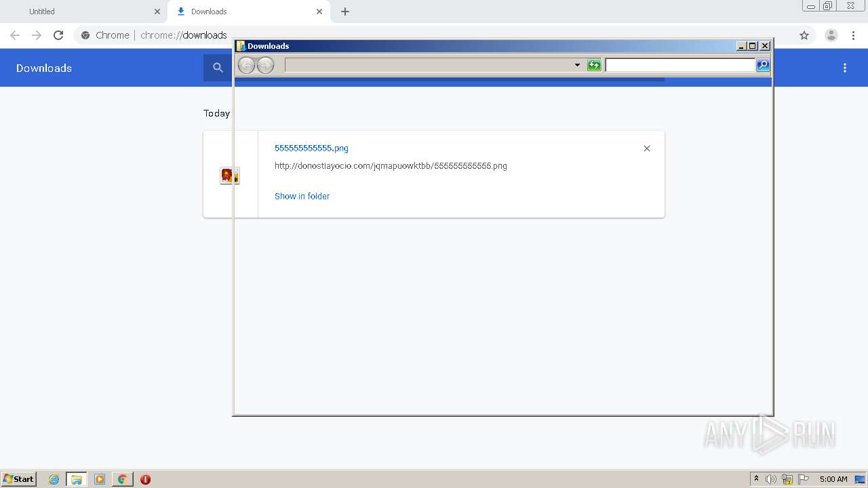The image size is (868, 488).
Task: Go back in the Downloads explorer window
Action: [x=246, y=65]
